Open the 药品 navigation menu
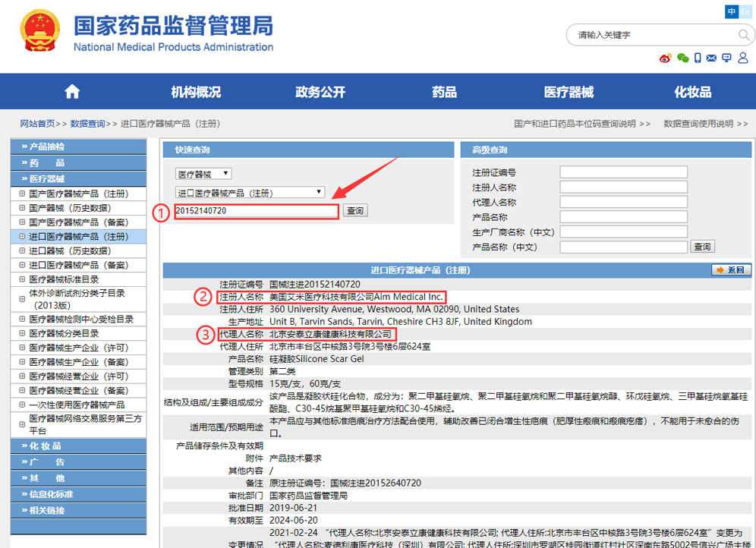The image size is (756, 548). pyautogui.click(x=445, y=92)
